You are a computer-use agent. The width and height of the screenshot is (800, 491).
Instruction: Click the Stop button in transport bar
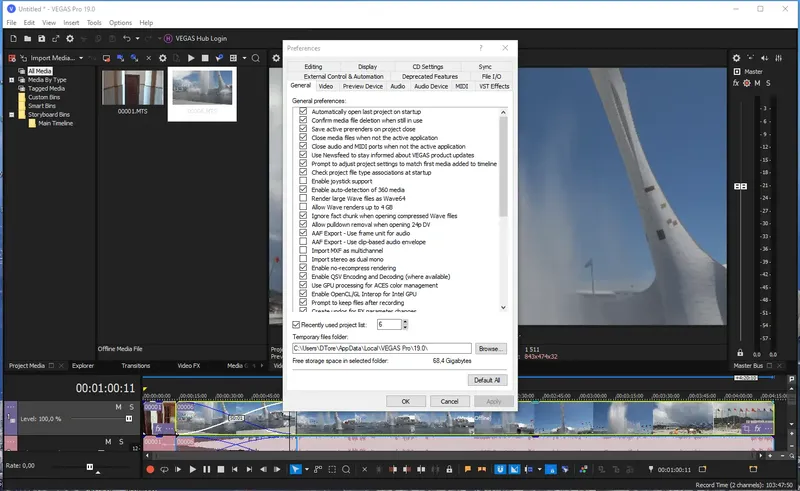click(x=220, y=470)
